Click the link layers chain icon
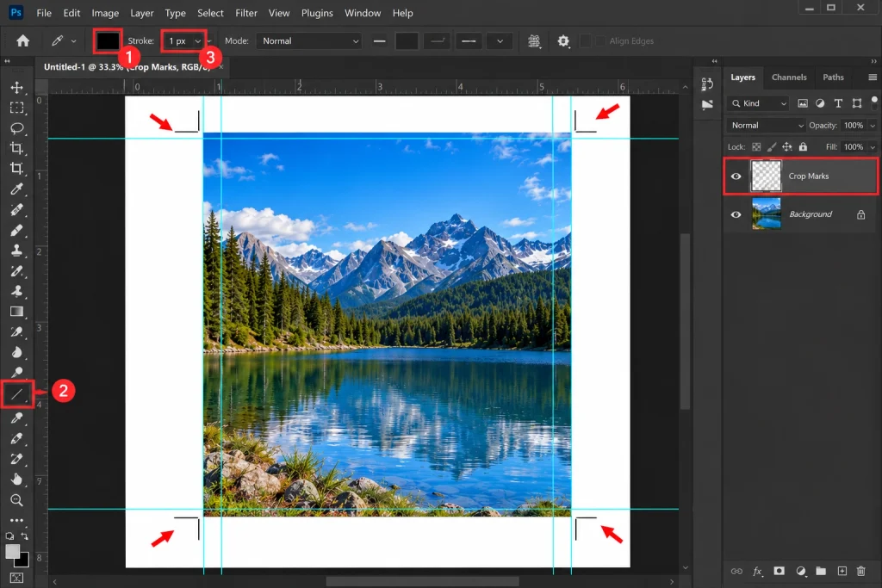 736,571
